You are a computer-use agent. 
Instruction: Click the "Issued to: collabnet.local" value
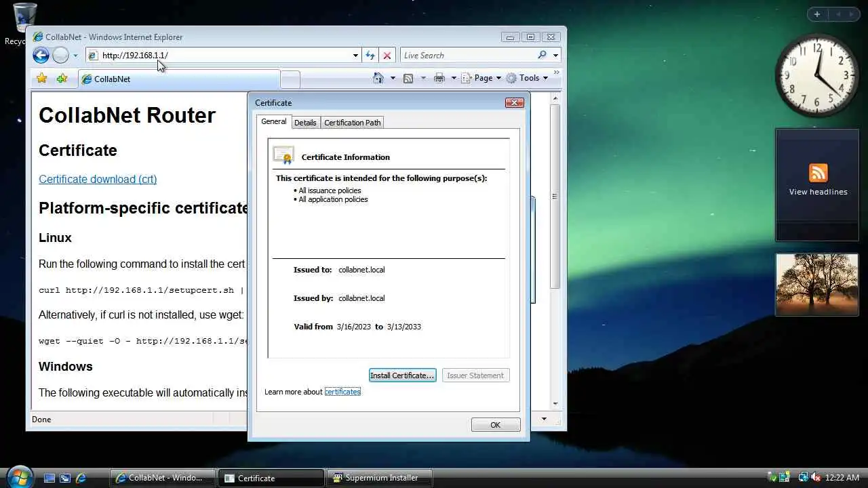pyautogui.click(x=361, y=270)
